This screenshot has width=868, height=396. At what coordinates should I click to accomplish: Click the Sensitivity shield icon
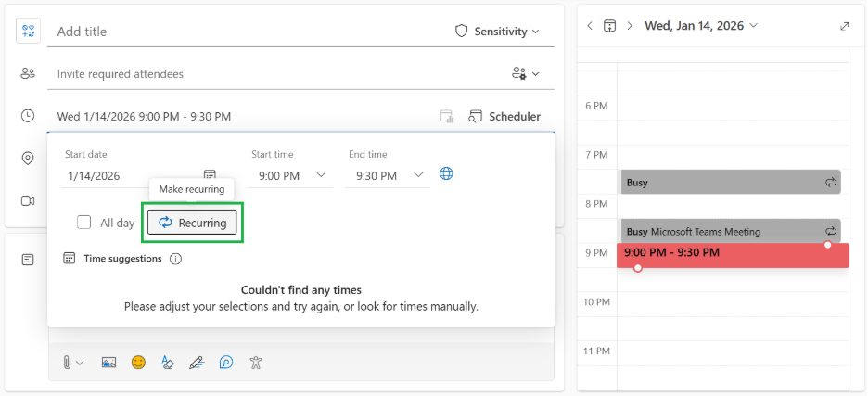tap(461, 32)
